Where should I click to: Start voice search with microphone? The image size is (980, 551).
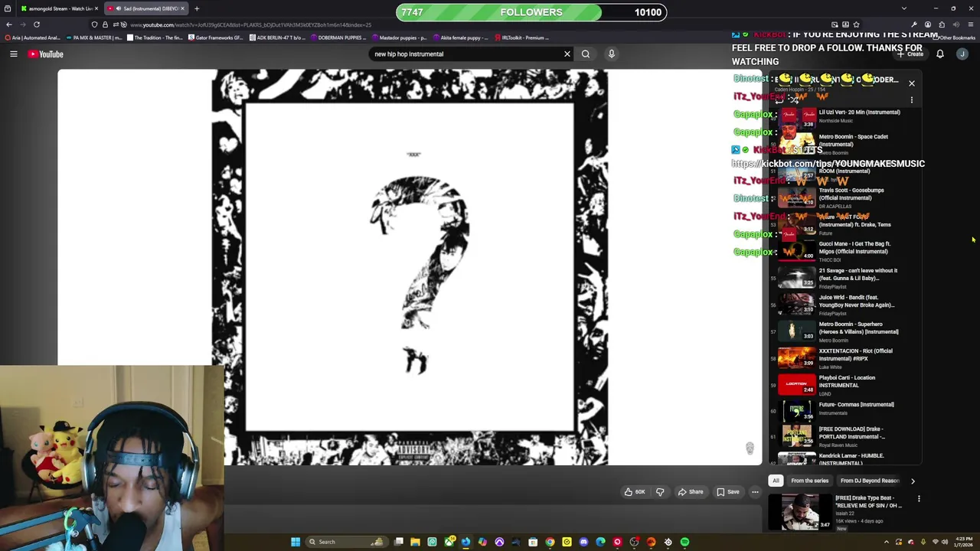point(611,54)
